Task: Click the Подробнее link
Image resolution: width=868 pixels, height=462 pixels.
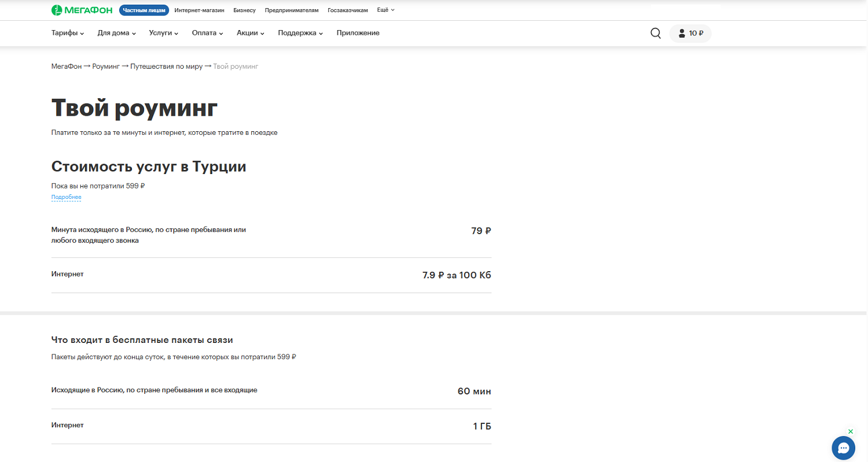Action: [x=66, y=197]
